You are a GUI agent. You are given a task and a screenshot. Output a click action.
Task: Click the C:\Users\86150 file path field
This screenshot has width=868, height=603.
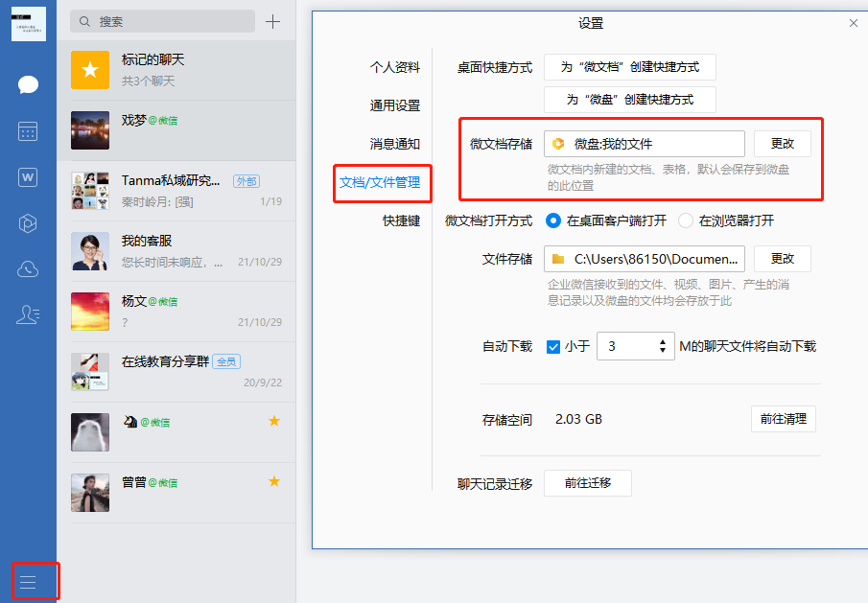click(x=645, y=259)
